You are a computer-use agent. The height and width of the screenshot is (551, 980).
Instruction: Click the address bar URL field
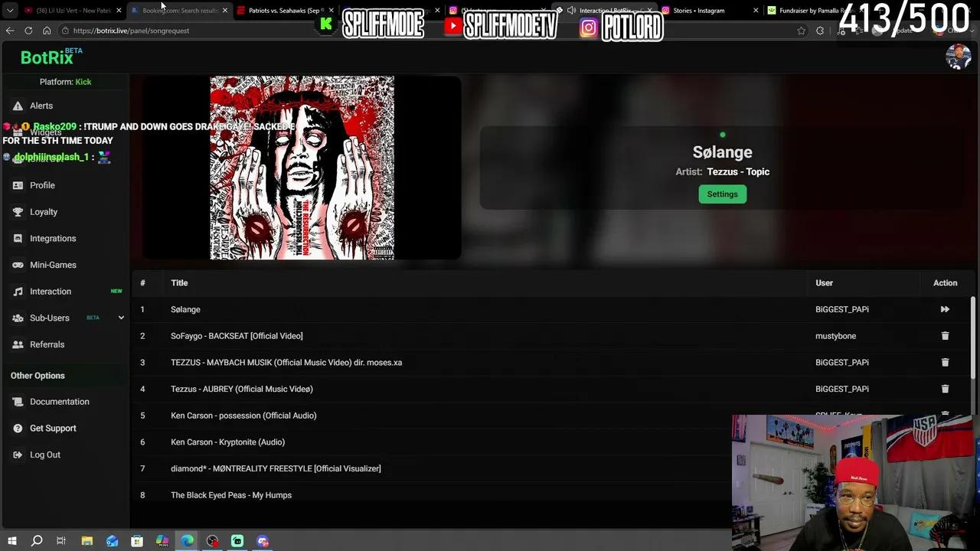click(x=429, y=31)
